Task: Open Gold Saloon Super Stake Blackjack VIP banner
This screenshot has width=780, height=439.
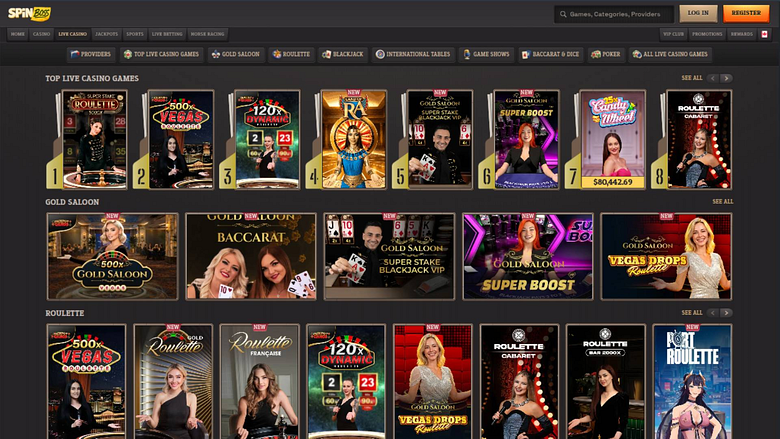Action: point(389,257)
